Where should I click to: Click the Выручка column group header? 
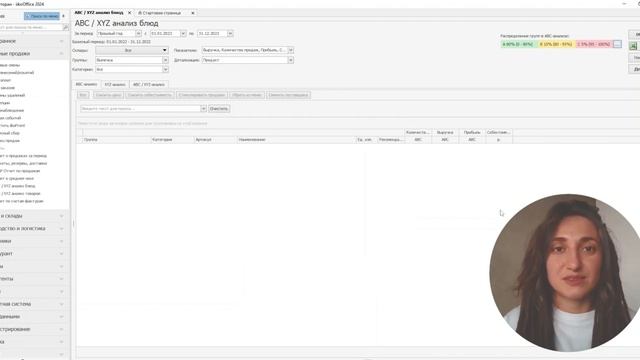pyautogui.click(x=445, y=132)
